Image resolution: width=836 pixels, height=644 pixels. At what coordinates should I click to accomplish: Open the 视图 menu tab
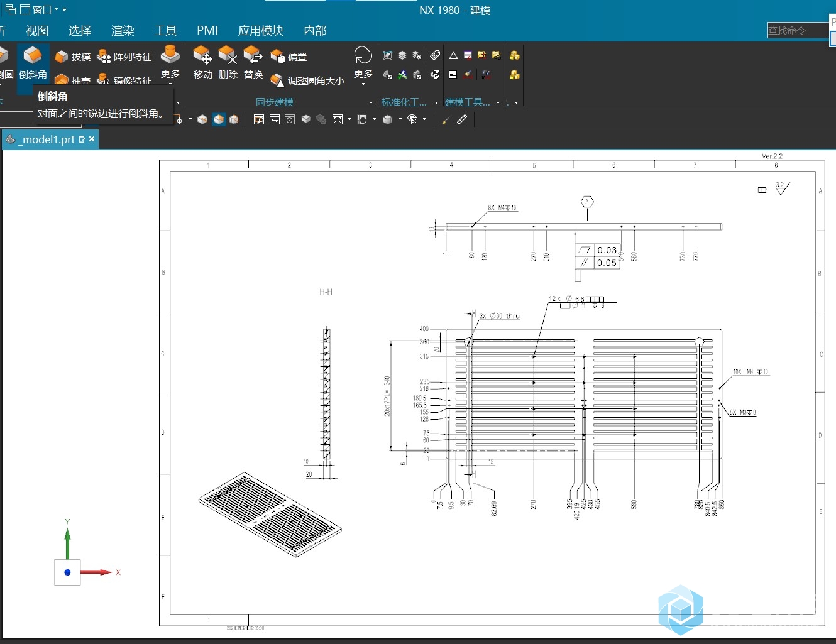coord(37,30)
